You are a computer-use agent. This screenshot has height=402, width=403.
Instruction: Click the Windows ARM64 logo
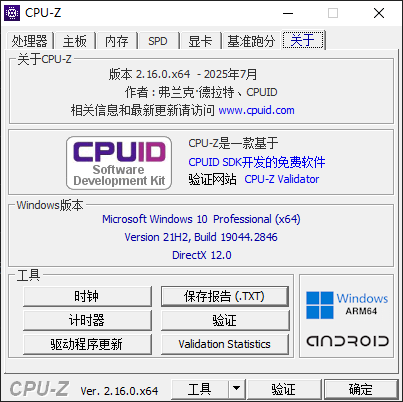tap(347, 305)
